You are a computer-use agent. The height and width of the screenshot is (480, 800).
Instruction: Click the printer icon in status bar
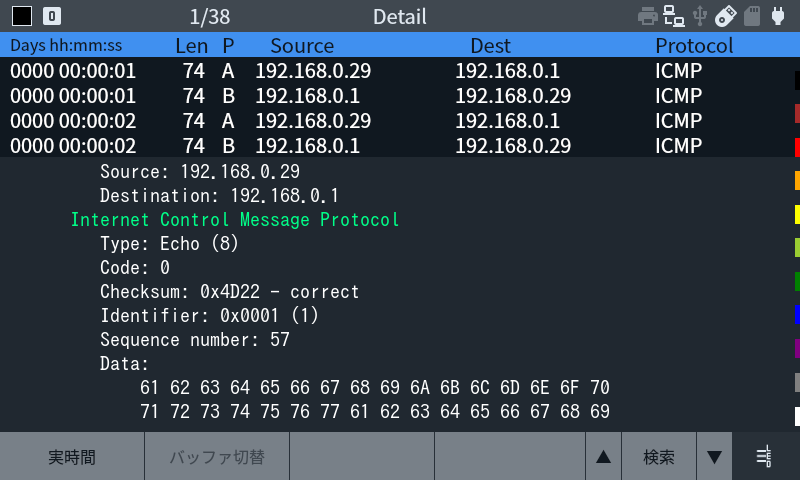tap(647, 16)
